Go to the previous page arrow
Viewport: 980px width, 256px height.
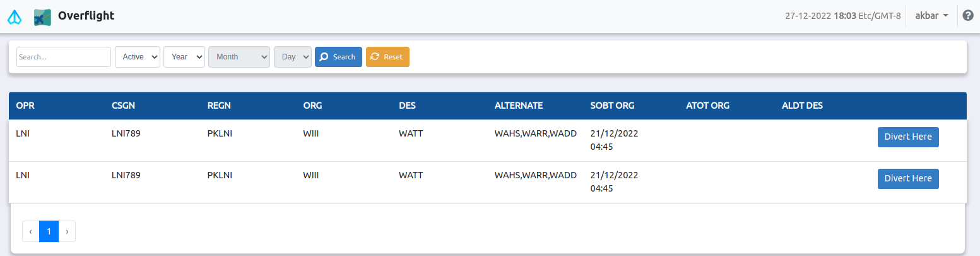[x=31, y=231]
